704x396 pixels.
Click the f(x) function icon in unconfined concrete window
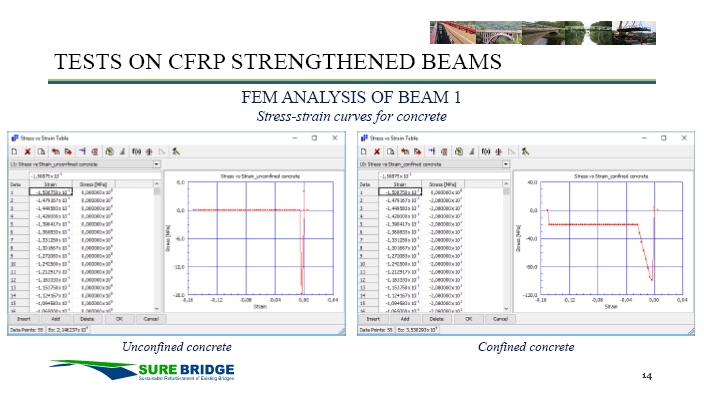pos(136,152)
